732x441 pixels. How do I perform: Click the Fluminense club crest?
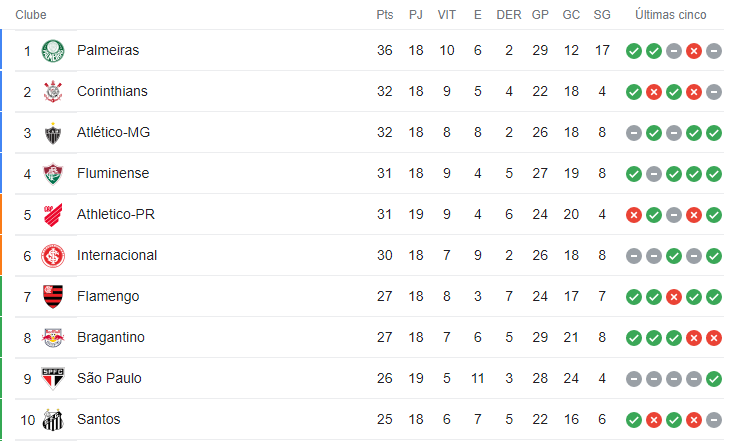[53, 174]
